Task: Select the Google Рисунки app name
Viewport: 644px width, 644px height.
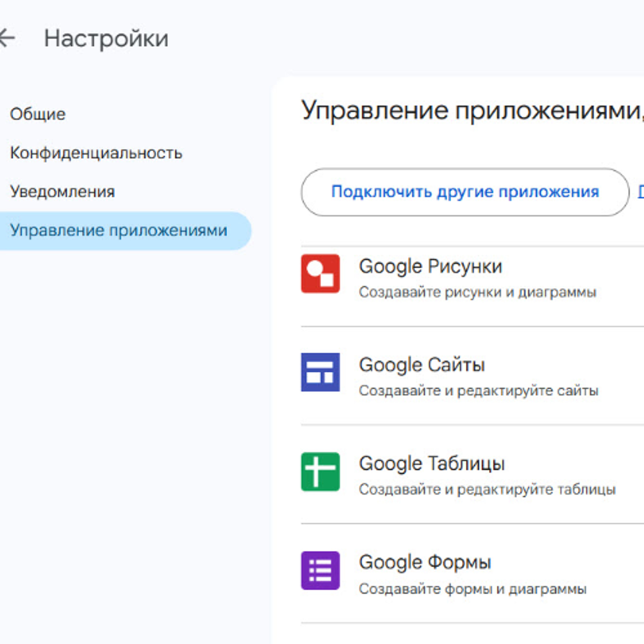Action: [x=430, y=267]
